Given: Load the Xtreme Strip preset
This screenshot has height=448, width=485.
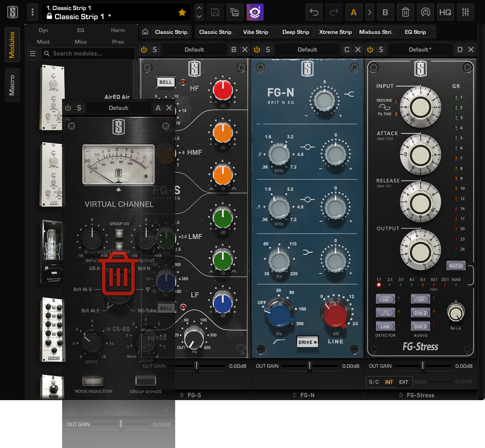Looking at the screenshot, I should [x=335, y=32].
